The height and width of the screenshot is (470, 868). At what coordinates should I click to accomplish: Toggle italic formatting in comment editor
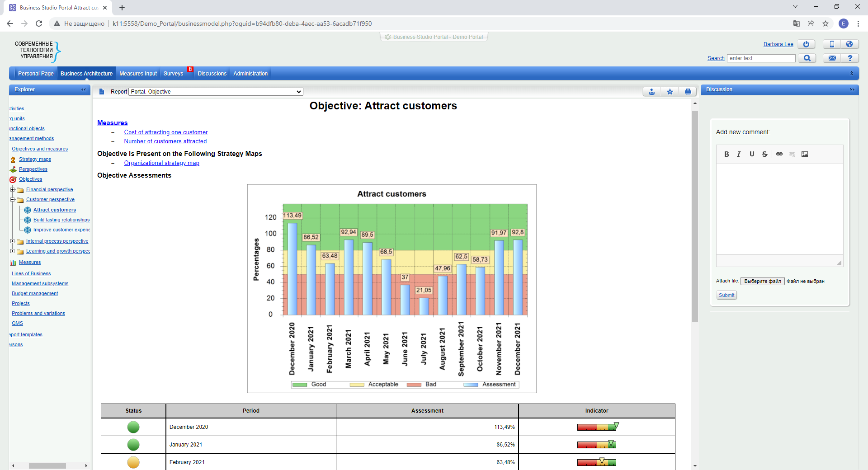tap(739, 154)
